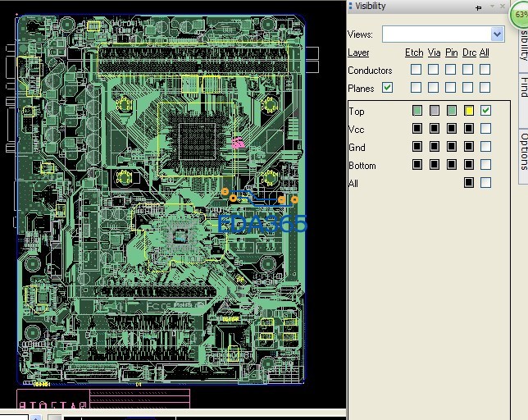The width and height of the screenshot is (528, 420).
Task: Click the yellow Top Drc color box
Action: tap(468, 111)
